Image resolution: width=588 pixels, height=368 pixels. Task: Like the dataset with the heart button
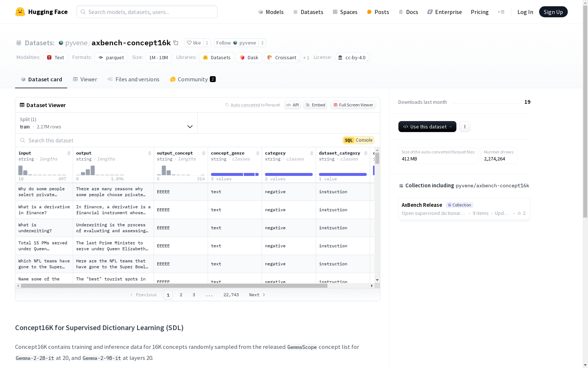pos(194,43)
